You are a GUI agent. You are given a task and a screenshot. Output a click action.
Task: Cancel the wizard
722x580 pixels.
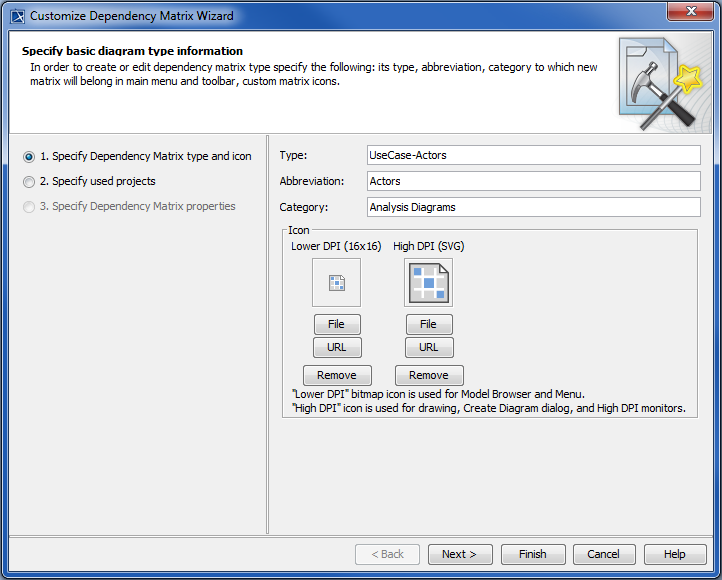604,554
